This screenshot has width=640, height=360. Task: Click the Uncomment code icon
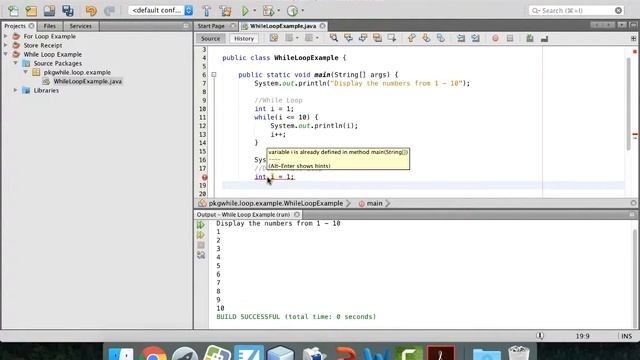click(x=544, y=38)
